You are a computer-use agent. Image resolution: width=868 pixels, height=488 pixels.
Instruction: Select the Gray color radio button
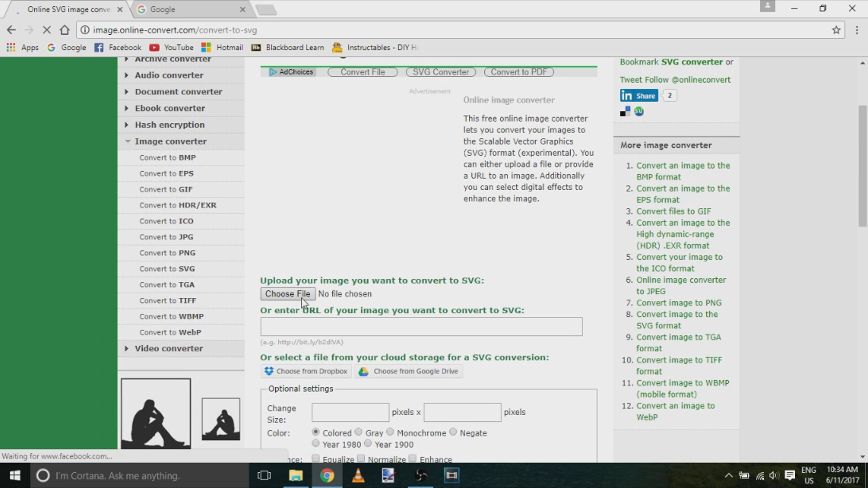point(359,432)
